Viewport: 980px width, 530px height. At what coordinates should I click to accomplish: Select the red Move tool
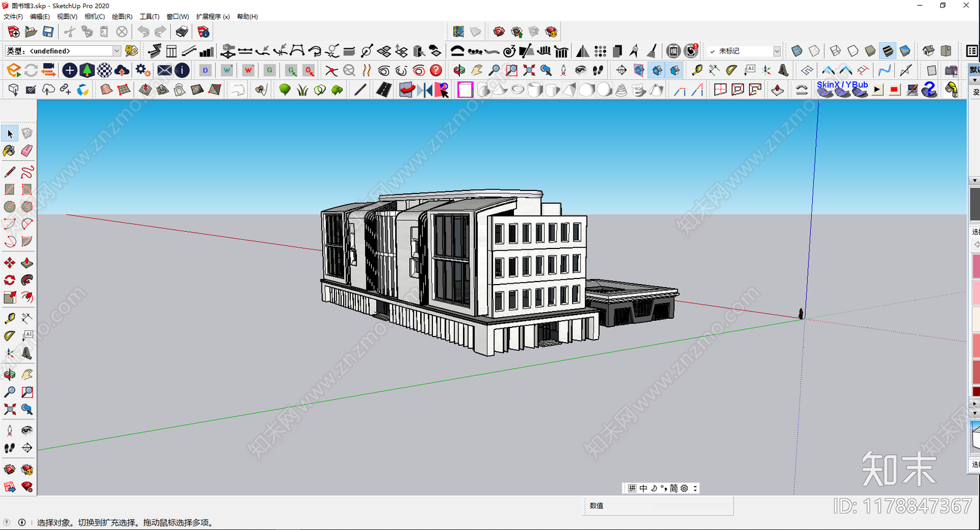coord(10,263)
